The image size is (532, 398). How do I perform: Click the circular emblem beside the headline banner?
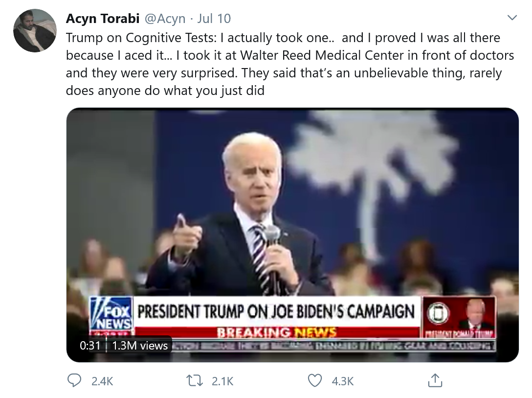click(x=435, y=313)
